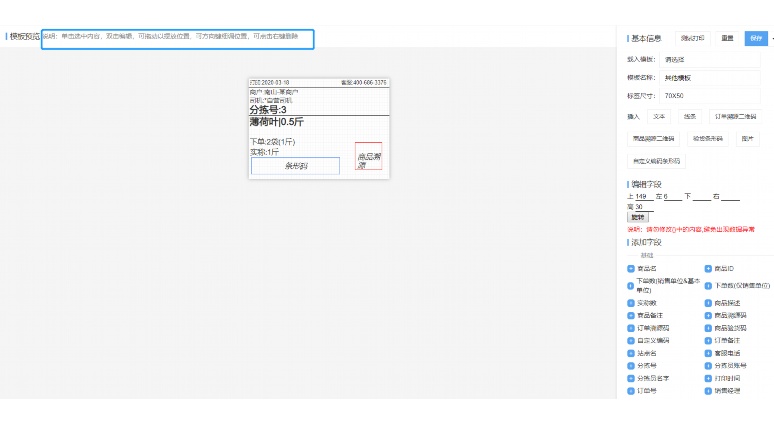The height and width of the screenshot is (424, 774).
Task: Select the 薄荷叶|0.5斤 text on label
Action: click(276, 122)
